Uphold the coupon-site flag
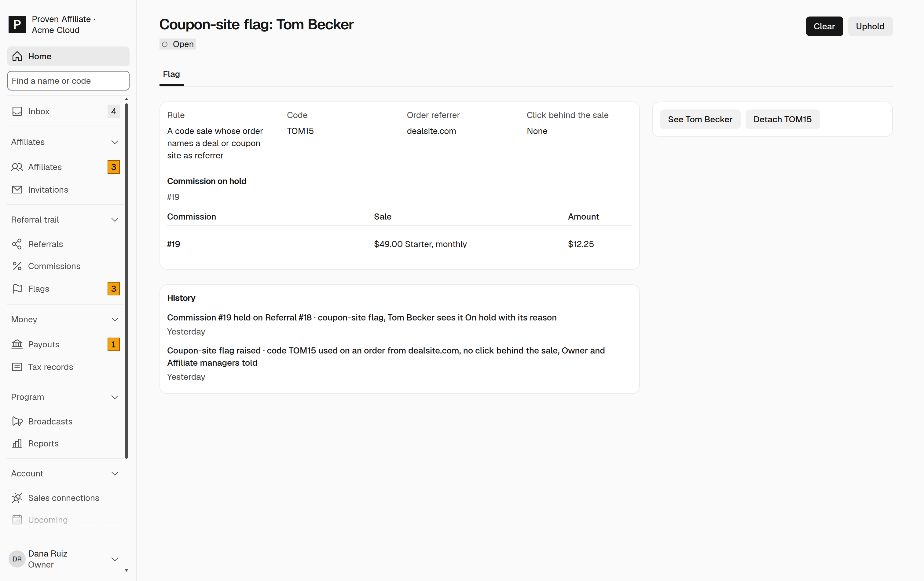The height and width of the screenshot is (581, 924). pyautogui.click(x=870, y=27)
